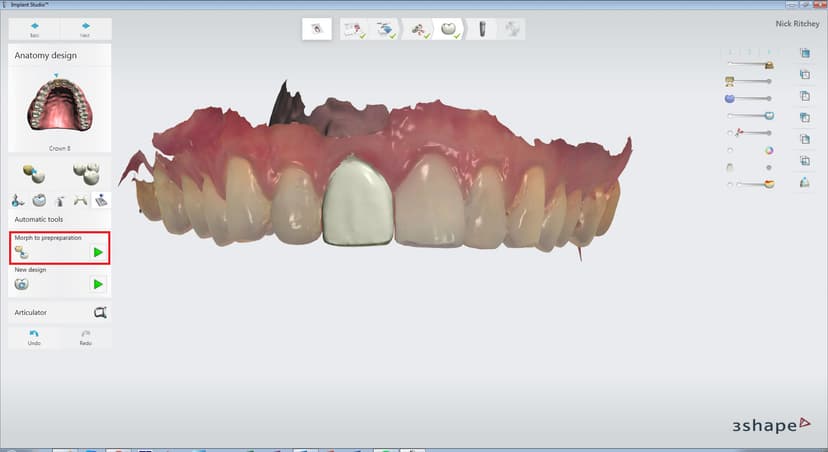Toggle the bottom color-map visibility radio
This screenshot has width=828, height=452.
coord(730,184)
